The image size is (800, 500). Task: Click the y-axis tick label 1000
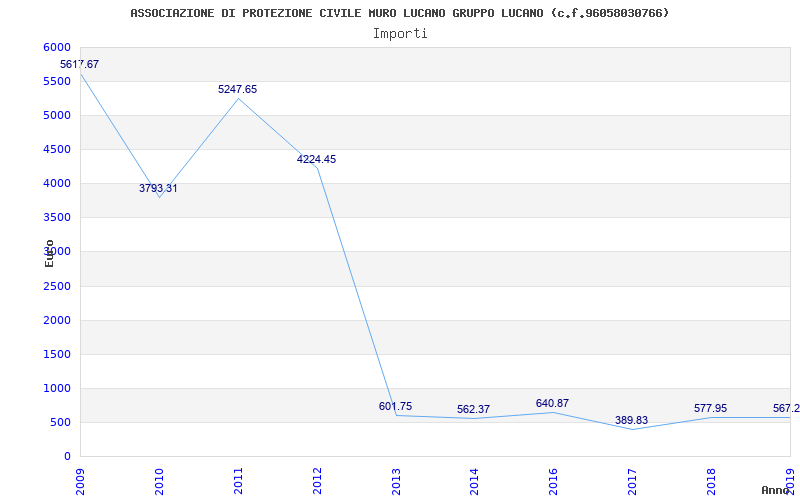[57, 388]
